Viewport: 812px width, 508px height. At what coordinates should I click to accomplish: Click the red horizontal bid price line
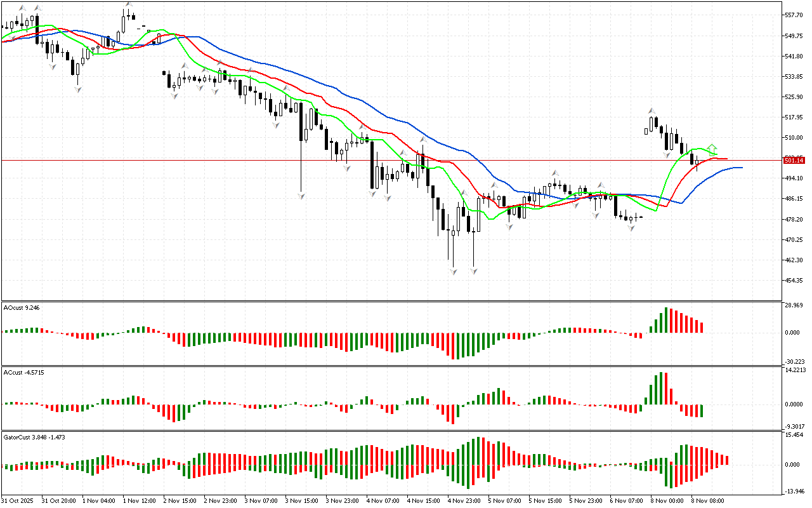coord(381,161)
